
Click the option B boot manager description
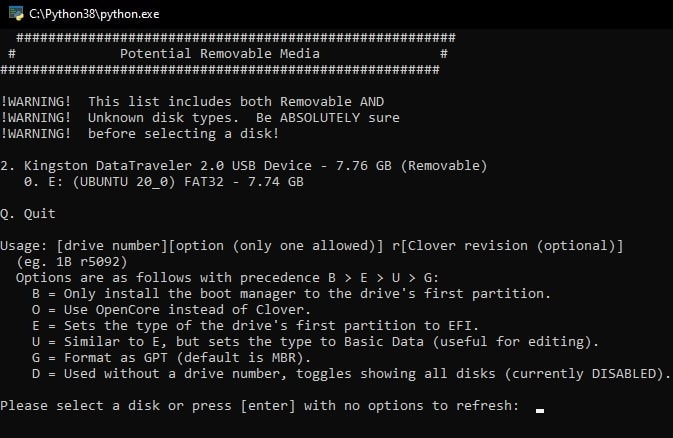(291, 294)
